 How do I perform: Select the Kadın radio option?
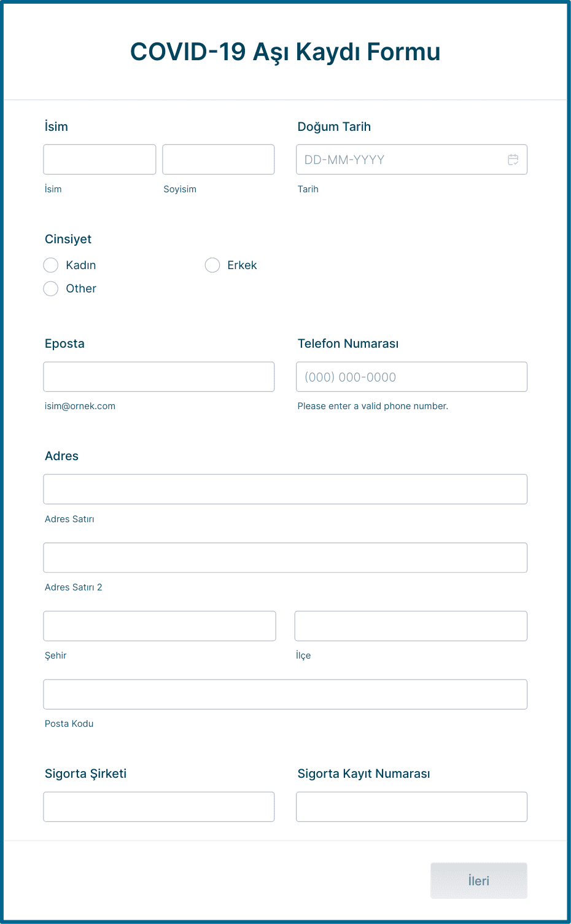(x=51, y=265)
